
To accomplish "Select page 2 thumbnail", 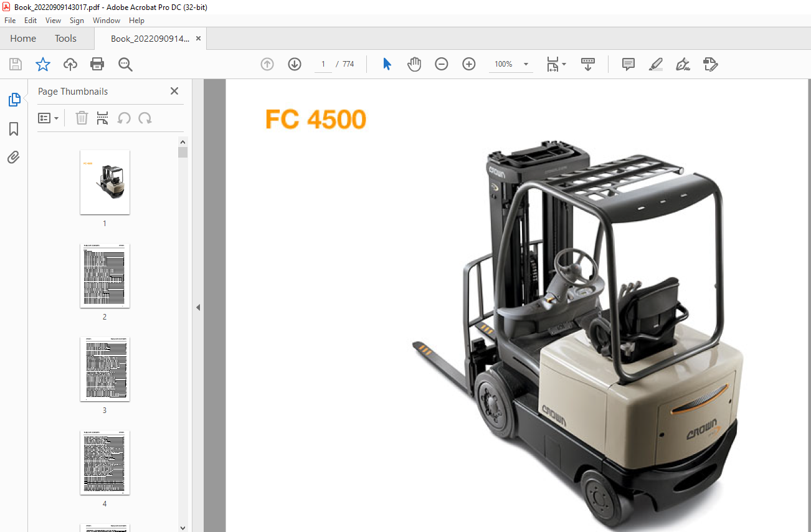I will click(x=105, y=275).
